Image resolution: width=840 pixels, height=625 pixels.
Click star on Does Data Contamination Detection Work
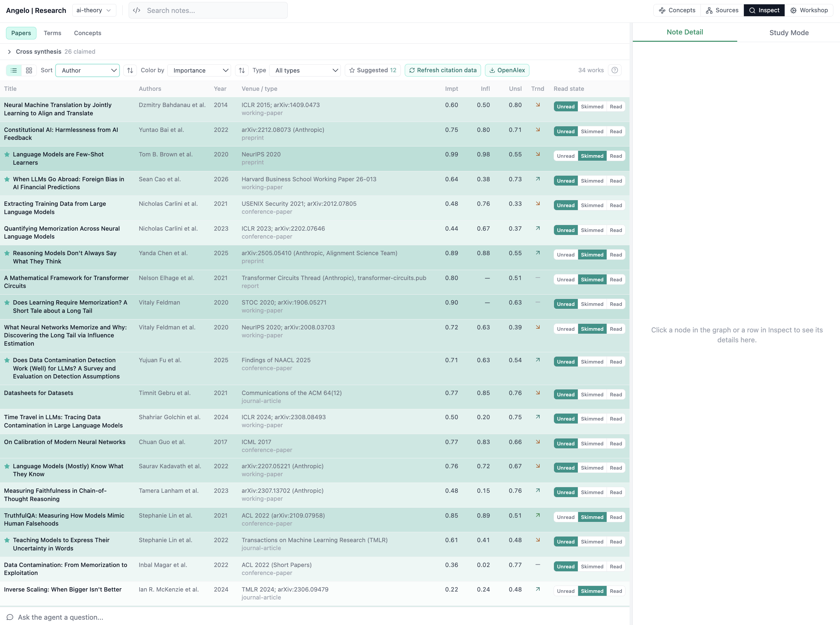click(x=7, y=360)
